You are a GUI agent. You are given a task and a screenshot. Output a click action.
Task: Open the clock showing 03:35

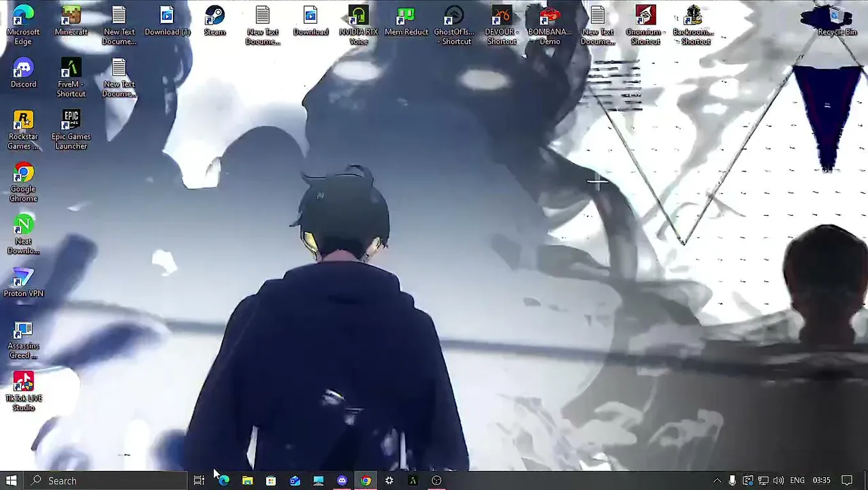(822, 480)
